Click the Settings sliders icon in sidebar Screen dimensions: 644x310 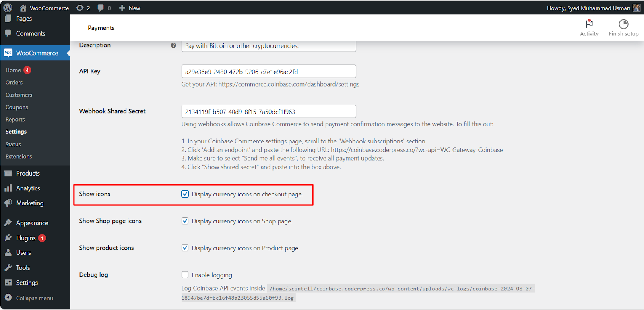click(x=8, y=283)
